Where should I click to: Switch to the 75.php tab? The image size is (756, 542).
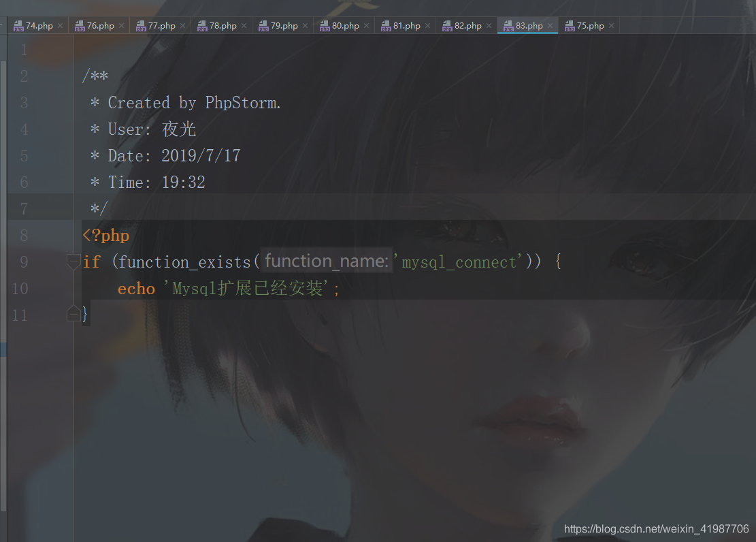(590, 26)
